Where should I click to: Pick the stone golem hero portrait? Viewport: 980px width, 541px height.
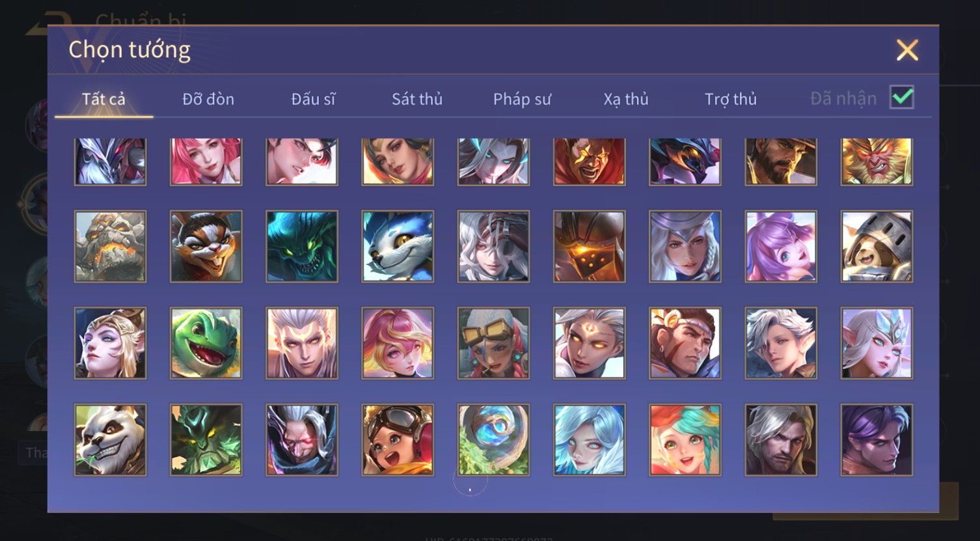pyautogui.click(x=111, y=246)
